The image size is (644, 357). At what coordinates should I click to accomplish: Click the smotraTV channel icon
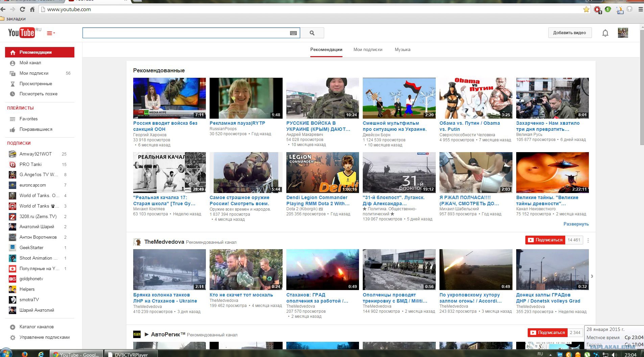[x=13, y=300]
